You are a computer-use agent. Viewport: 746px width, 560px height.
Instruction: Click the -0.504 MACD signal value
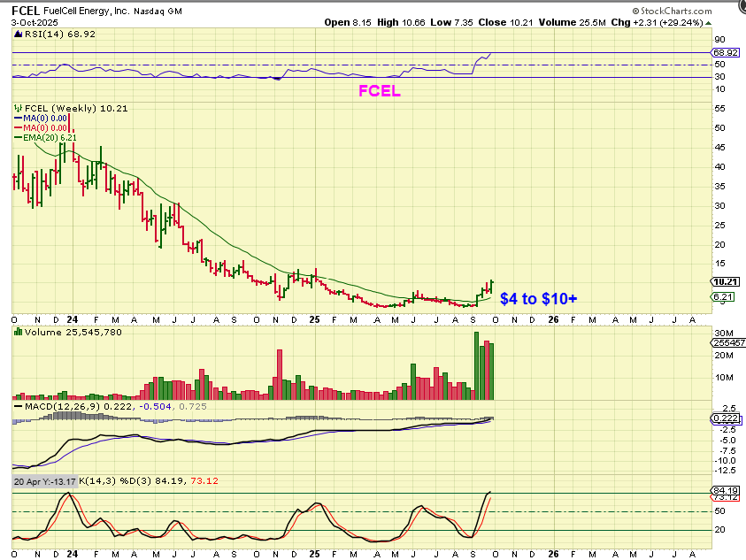click(153, 406)
